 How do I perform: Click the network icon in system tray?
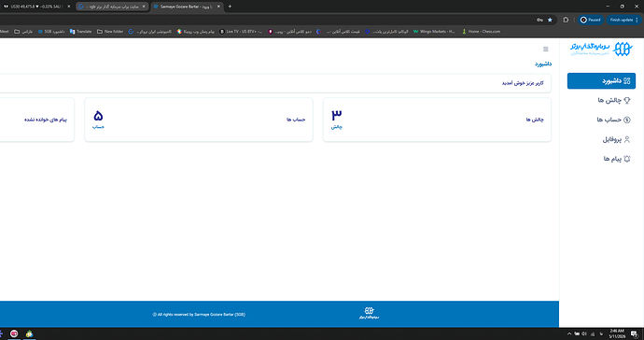coord(593,333)
